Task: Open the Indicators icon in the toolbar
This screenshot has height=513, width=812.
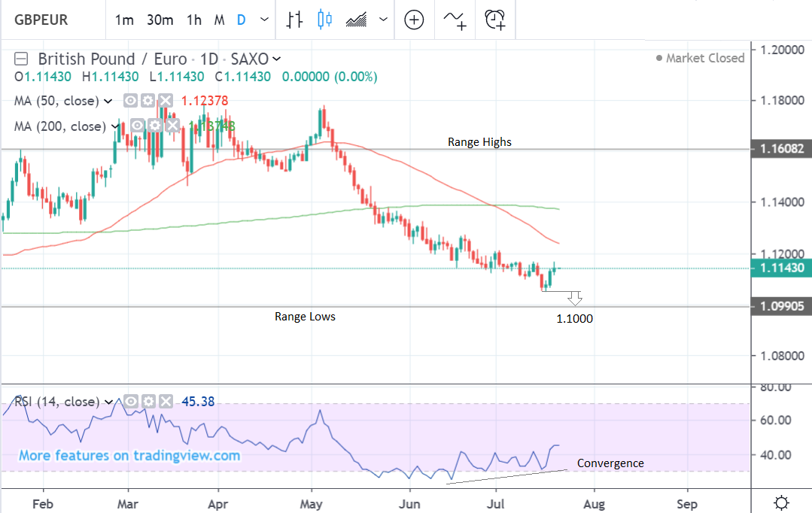Action: click(x=455, y=20)
